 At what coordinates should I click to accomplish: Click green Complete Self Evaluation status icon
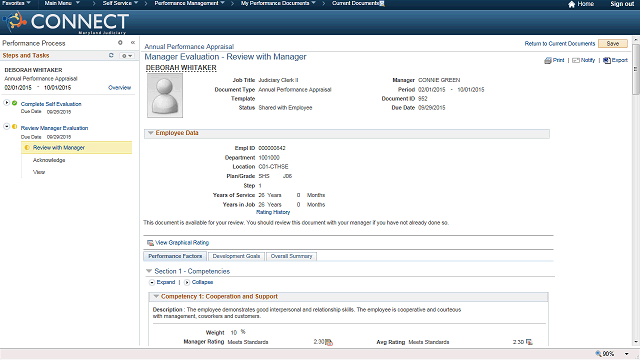click(15, 103)
